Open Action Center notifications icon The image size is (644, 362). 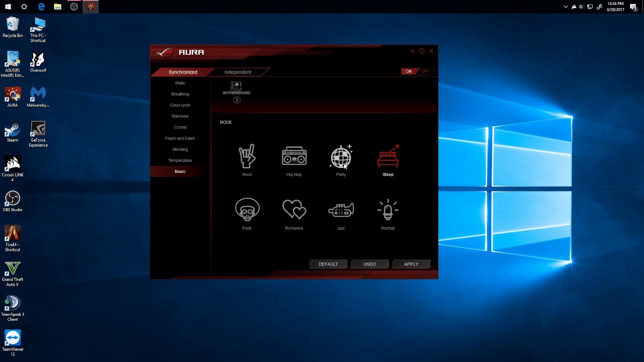click(x=634, y=7)
